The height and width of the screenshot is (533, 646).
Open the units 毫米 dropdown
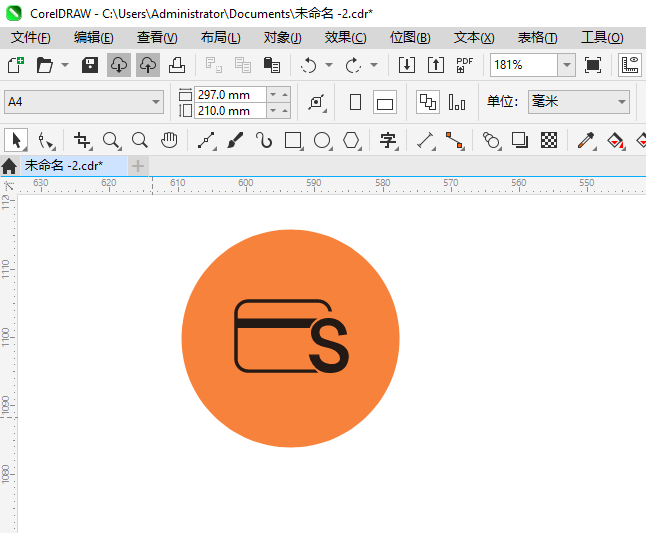tap(621, 102)
